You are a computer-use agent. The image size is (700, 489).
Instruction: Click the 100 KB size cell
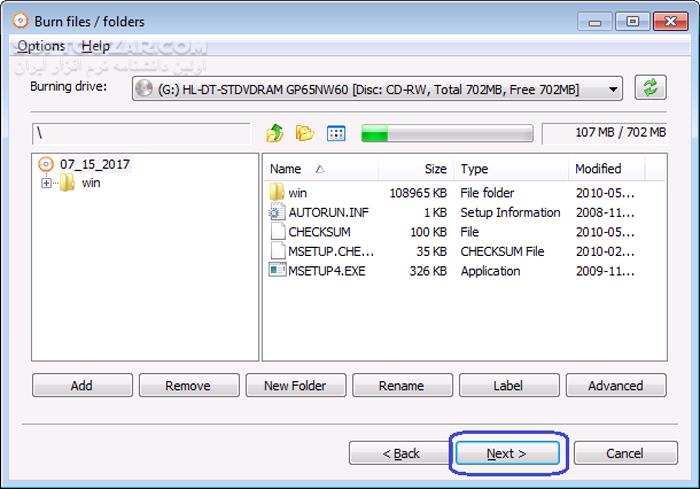(x=429, y=232)
